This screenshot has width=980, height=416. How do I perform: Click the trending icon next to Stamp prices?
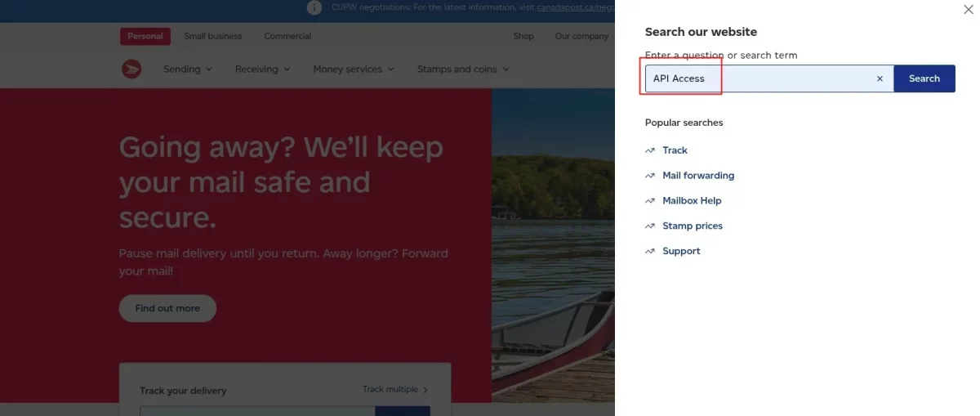click(x=650, y=226)
